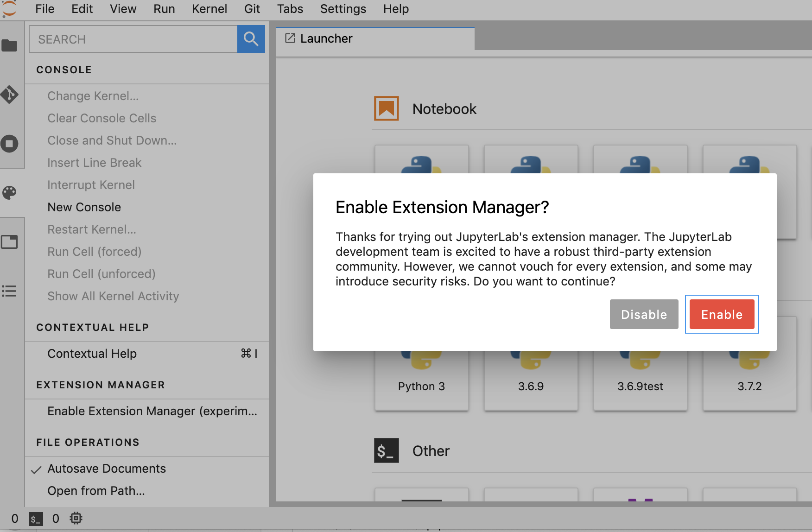Viewport: 812px width, 532px height.
Task: Select Show All Kernel Activity command
Action: coord(146,296)
